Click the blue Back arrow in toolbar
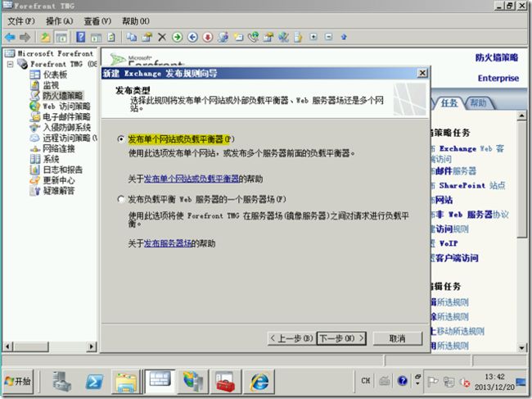Screen dimensions: 532x399 [x=10, y=37]
